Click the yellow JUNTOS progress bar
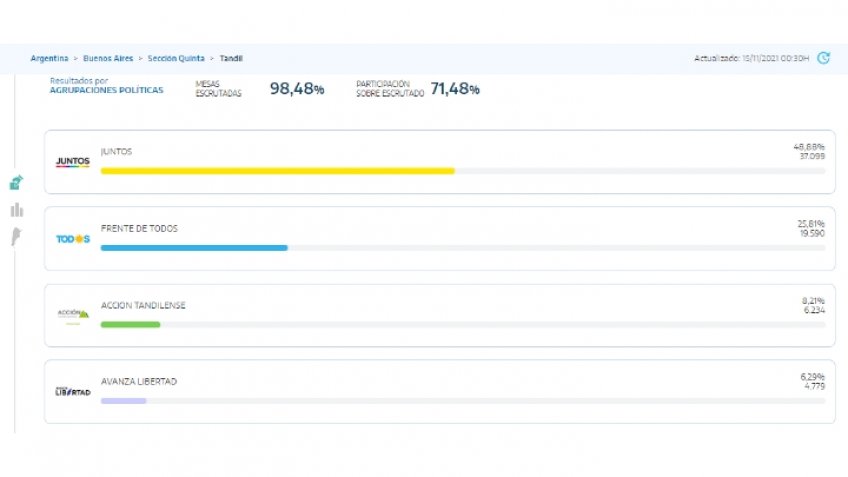 [x=277, y=171]
